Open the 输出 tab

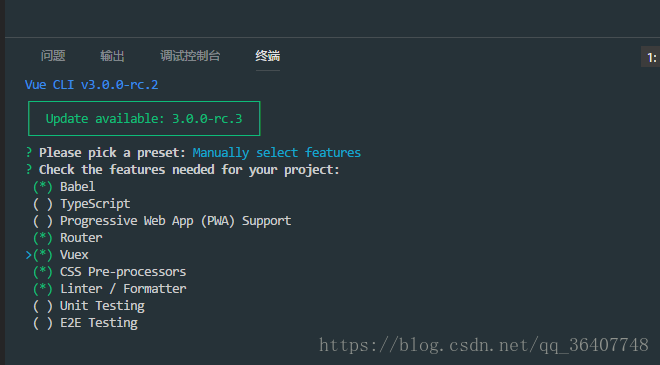[x=112, y=56]
